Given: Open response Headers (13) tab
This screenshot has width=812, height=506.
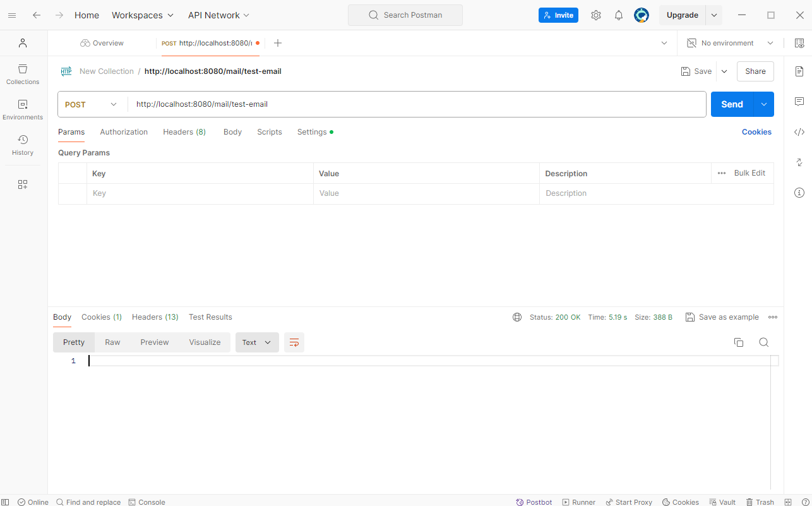Looking at the screenshot, I should tap(155, 317).
